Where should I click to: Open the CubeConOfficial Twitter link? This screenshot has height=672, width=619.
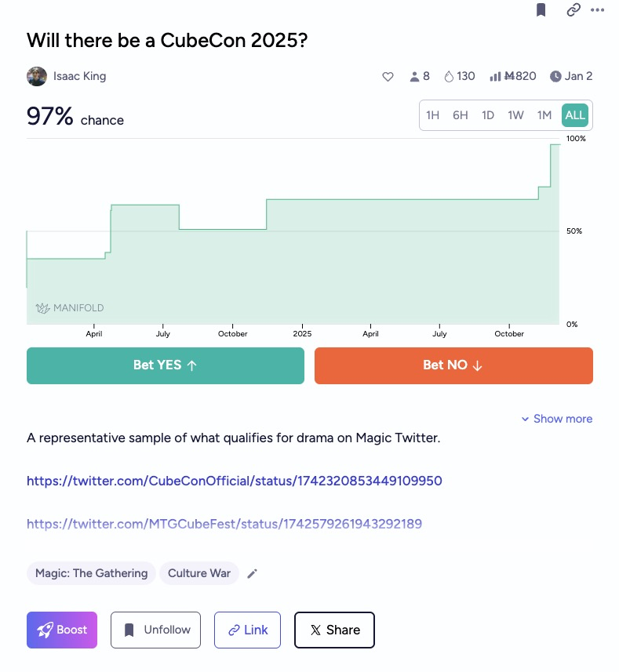tap(235, 481)
